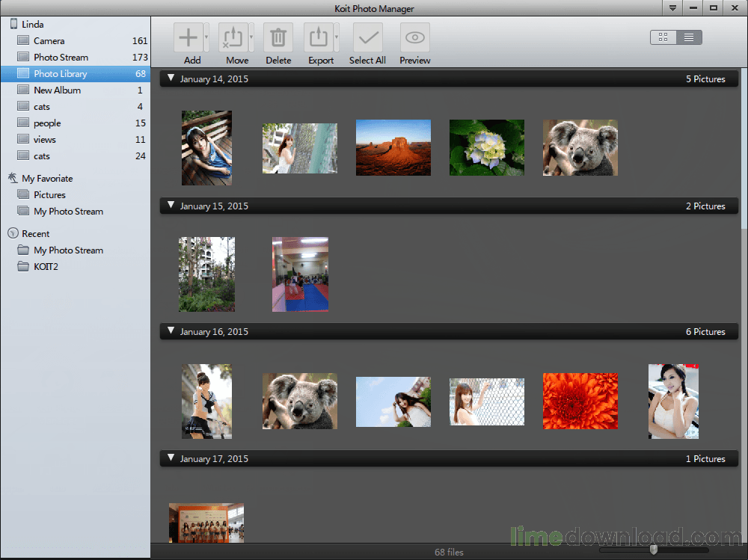Click the Delete trash icon
The image size is (748, 560).
(x=278, y=37)
